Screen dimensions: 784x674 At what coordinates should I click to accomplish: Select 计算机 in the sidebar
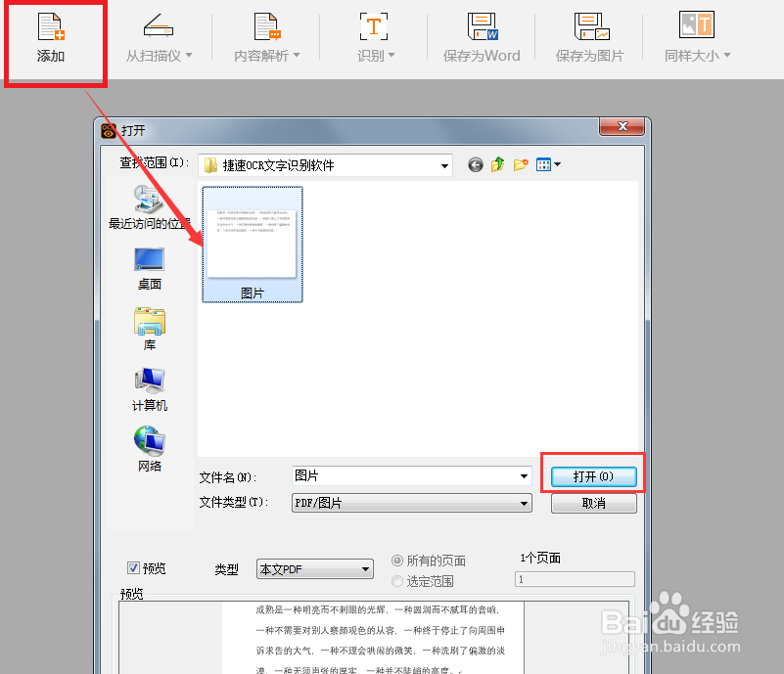tap(148, 388)
